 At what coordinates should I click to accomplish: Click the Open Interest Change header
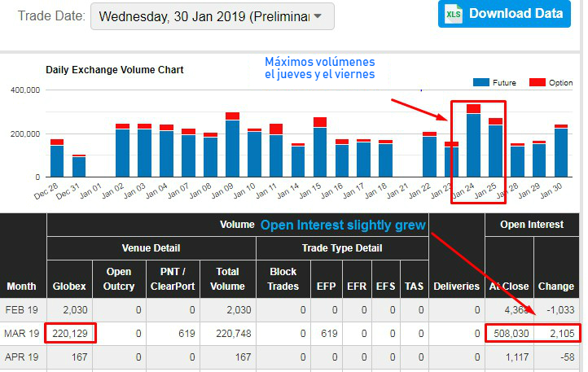(x=558, y=286)
